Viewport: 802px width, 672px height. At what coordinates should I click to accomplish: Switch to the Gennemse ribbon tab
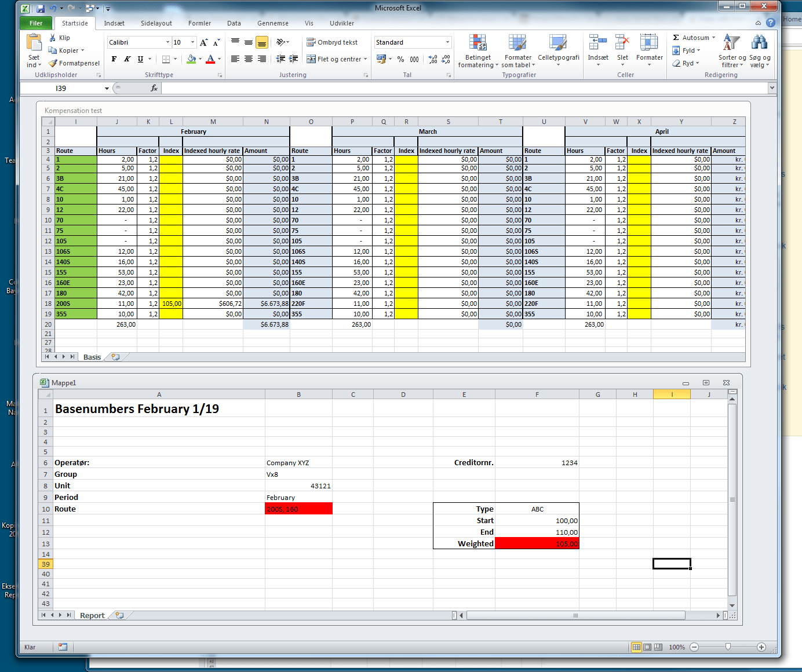point(273,23)
